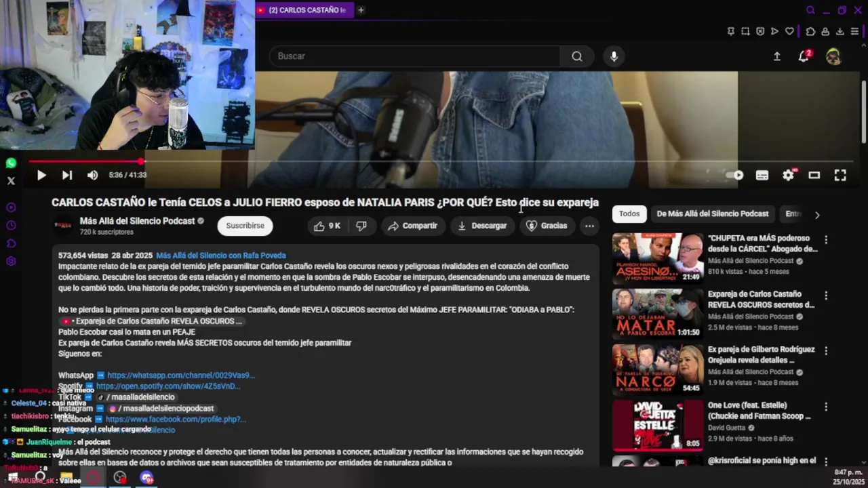Open options for the CHUPETA video

(826, 240)
